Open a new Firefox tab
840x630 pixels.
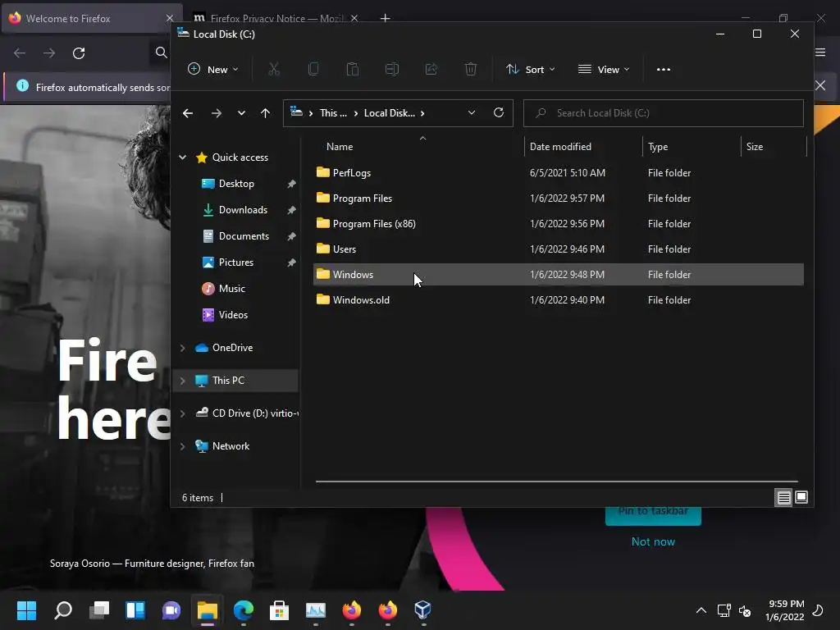click(385, 18)
